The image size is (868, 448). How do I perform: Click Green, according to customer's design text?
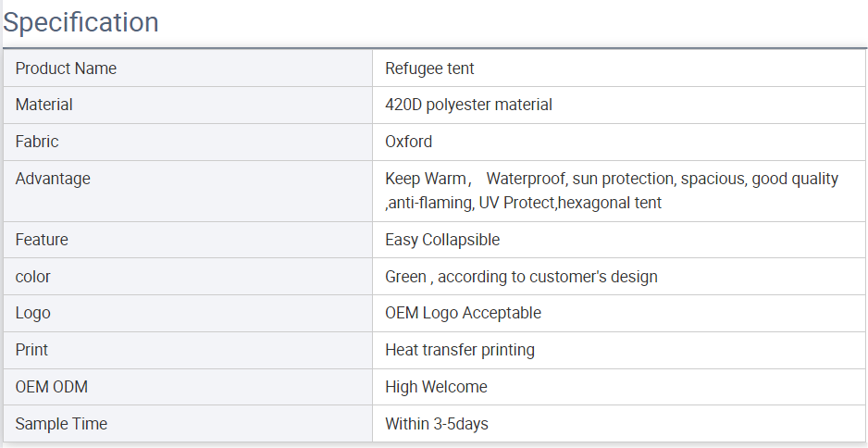522,277
